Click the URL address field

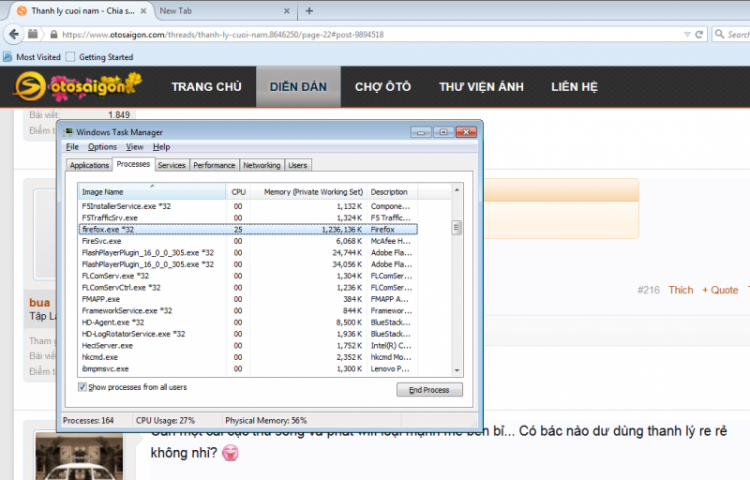coord(368,34)
